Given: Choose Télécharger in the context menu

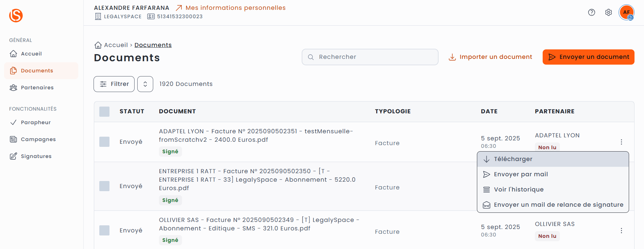Looking at the screenshot, I should pos(513,159).
